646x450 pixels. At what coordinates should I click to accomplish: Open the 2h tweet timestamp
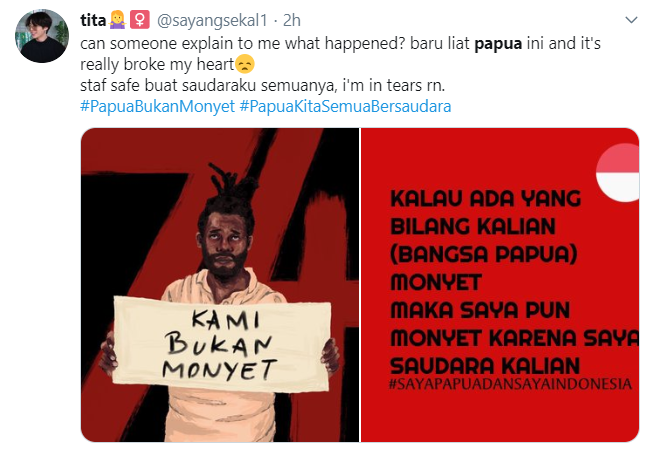(292, 20)
